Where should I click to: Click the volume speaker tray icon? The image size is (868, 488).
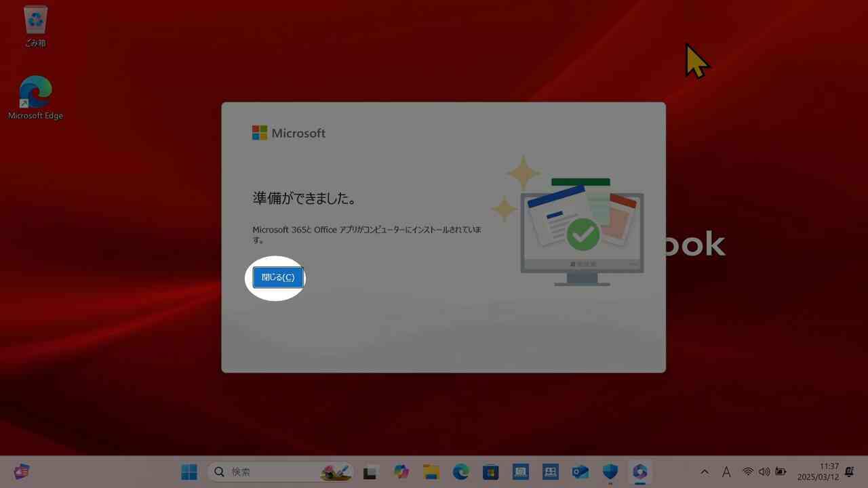(x=764, y=472)
